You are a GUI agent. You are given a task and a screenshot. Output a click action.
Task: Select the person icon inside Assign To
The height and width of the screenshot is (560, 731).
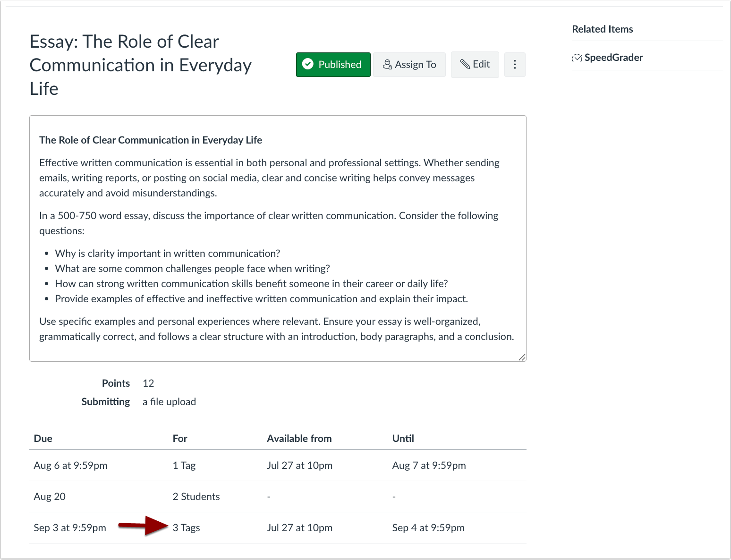pyautogui.click(x=387, y=64)
